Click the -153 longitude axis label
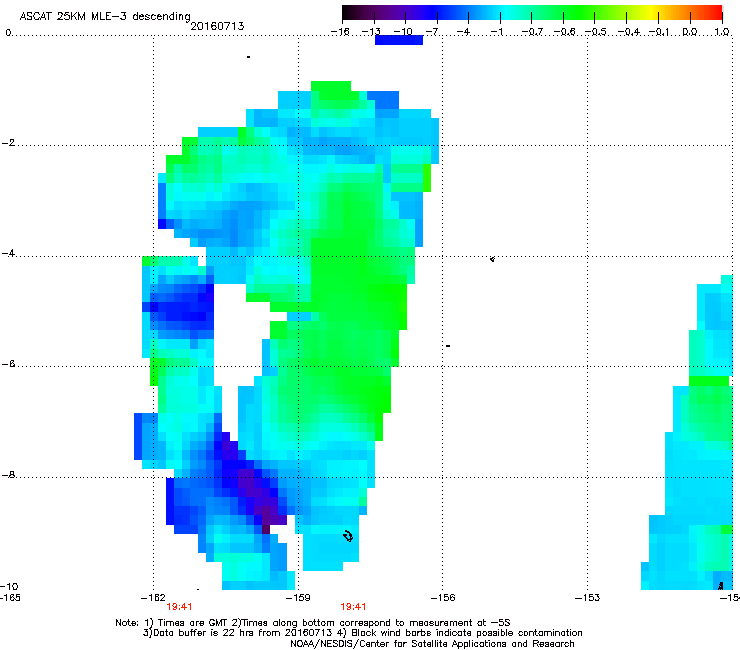Image resolution: width=740 pixels, height=650 pixels. 588,598
